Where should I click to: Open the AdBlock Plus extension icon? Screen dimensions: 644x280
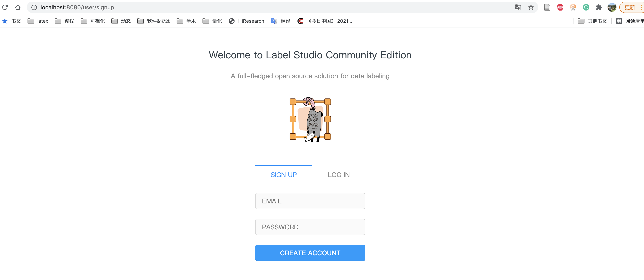[x=560, y=7]
